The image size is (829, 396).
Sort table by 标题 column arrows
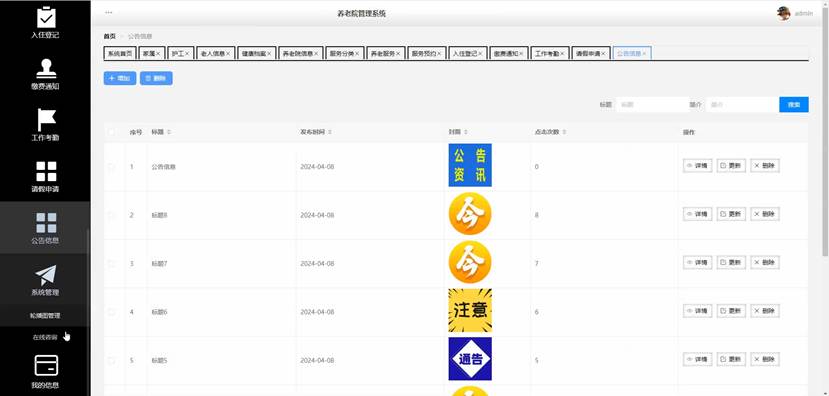pos(169,132)
